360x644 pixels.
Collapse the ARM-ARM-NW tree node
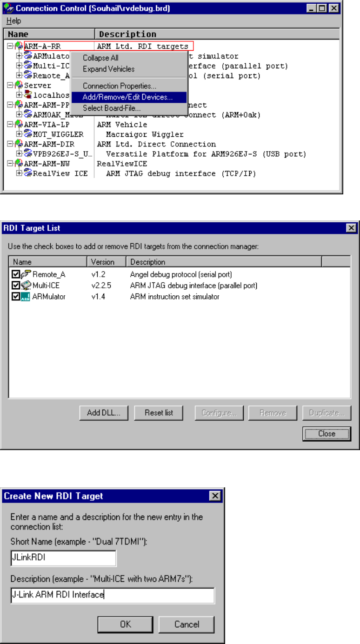(10, 164)
